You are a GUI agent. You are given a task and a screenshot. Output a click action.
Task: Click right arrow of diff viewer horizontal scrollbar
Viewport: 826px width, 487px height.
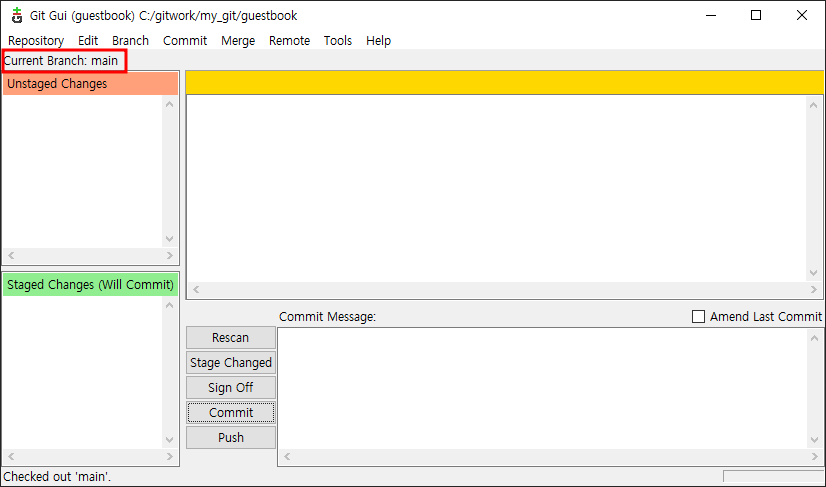pyautogui.click(x=814, y=289)
